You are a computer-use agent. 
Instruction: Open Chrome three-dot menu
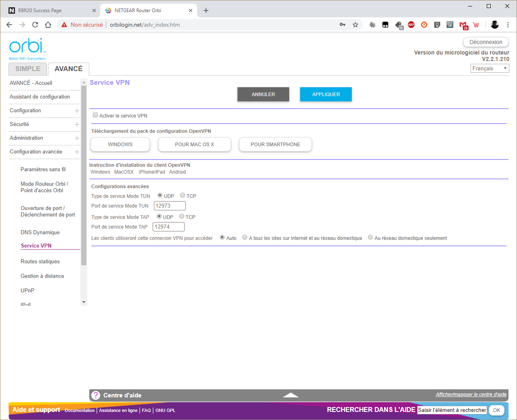508,25
